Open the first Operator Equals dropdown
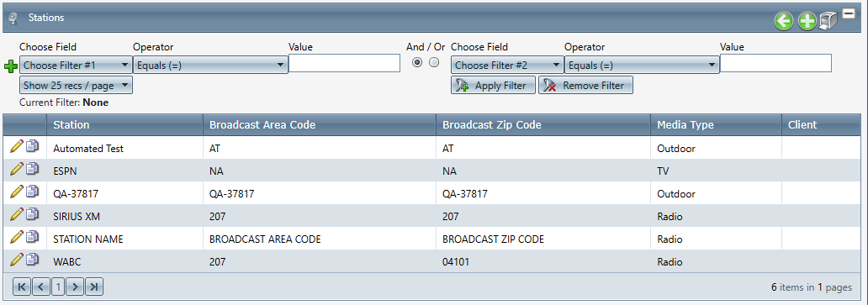 click(210, 65)
